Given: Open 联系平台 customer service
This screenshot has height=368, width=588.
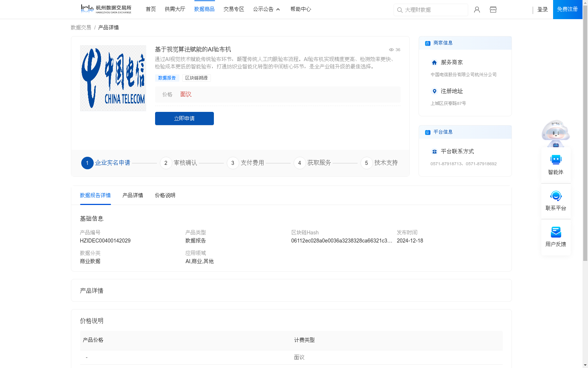Looking at the screenshot, I should [x=556, y=201].
